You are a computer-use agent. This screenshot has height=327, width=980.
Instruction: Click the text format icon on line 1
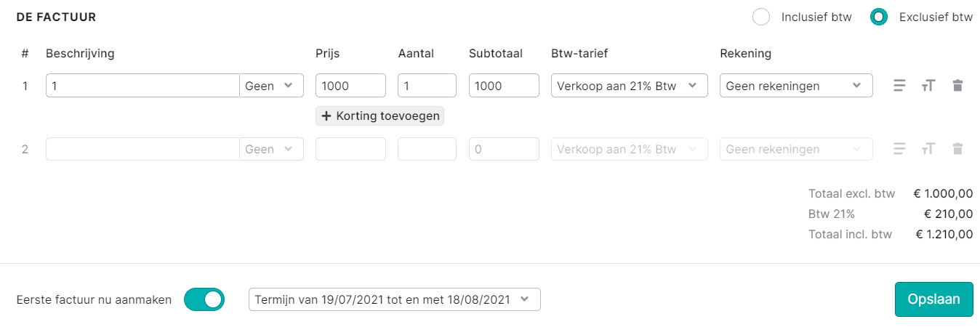[928, 86]
